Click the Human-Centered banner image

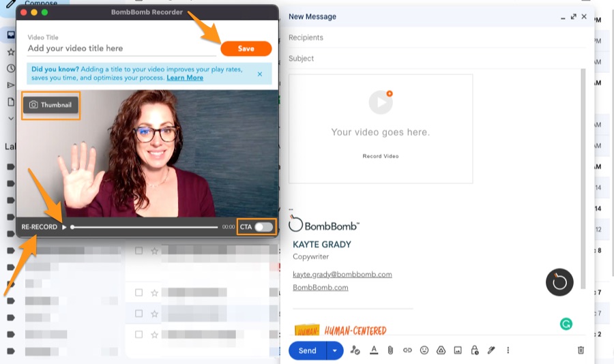pos(340,331)
